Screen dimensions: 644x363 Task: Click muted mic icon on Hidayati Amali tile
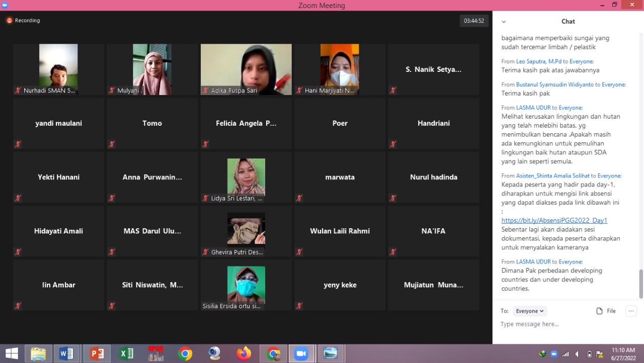(x=18, y=252)
